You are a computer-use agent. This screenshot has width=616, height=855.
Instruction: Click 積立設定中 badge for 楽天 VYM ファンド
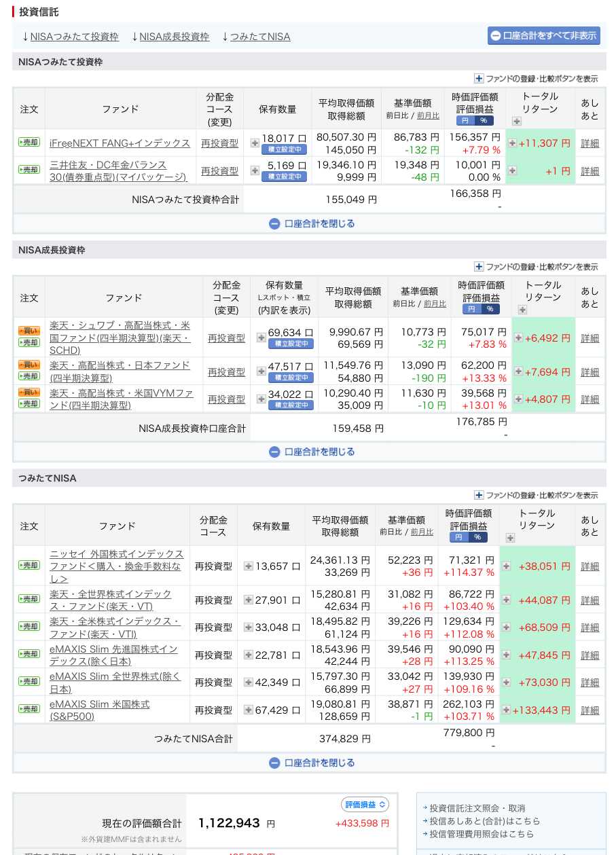tap(291, 405)
